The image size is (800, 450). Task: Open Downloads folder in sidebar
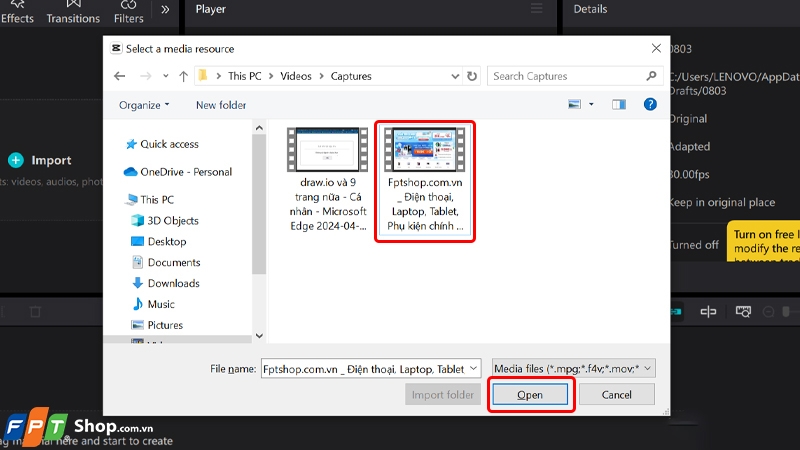pos(166,283)
